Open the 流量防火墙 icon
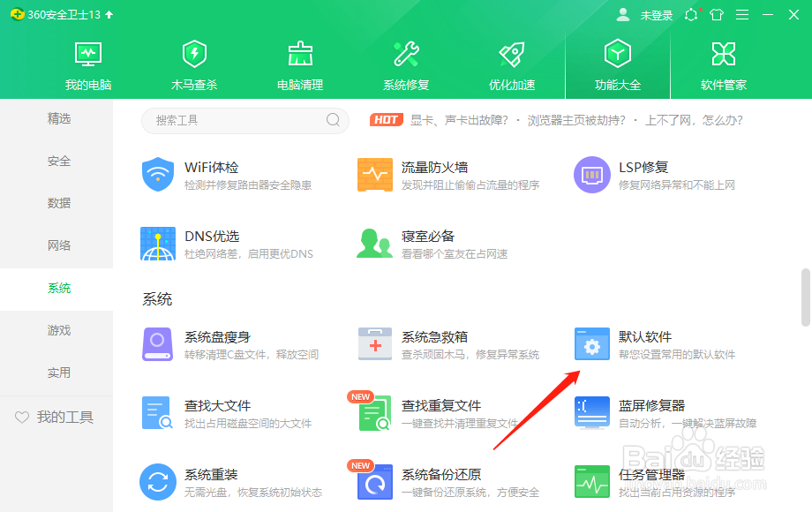Viewport: 812px width, 512px height. [374, 175]
